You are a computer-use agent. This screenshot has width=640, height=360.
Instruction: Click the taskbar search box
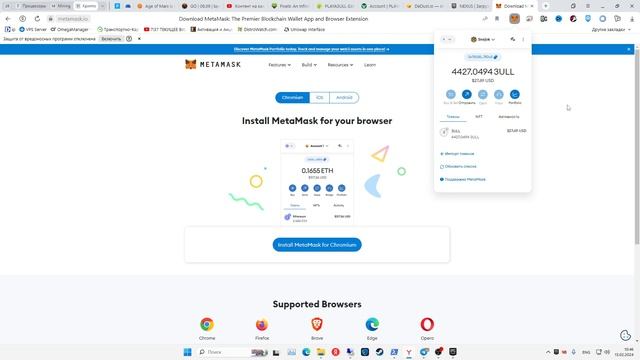233,352
